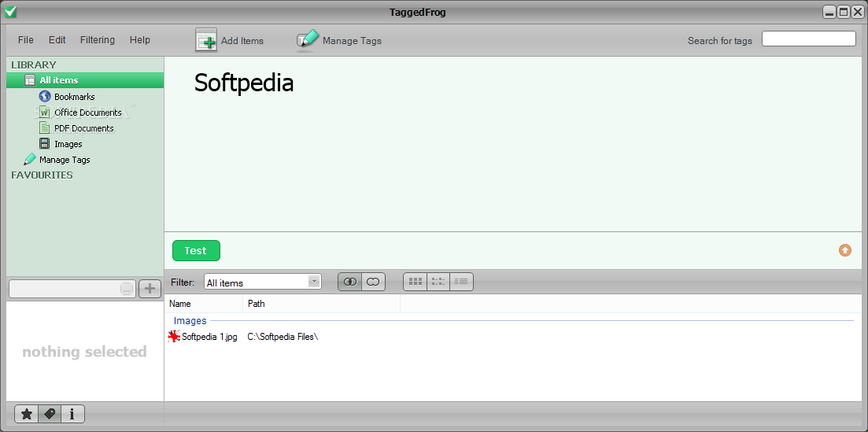Screen dimensions: 868x432
Task: Click the green Test tag button
Action: (196, 250)
